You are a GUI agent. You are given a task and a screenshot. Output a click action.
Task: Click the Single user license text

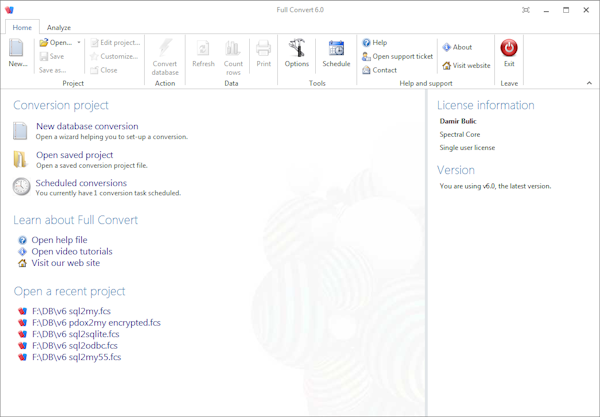(x=467, y=148)
